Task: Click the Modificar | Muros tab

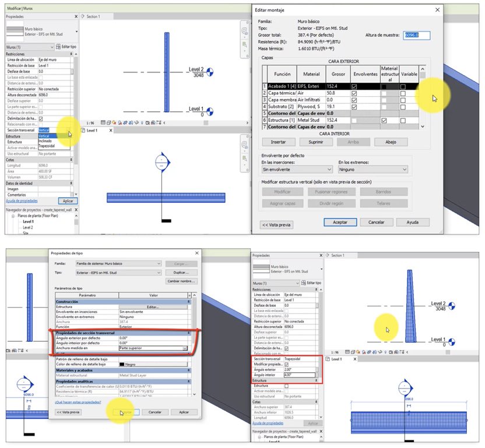Action: click(x=20, y=8)
